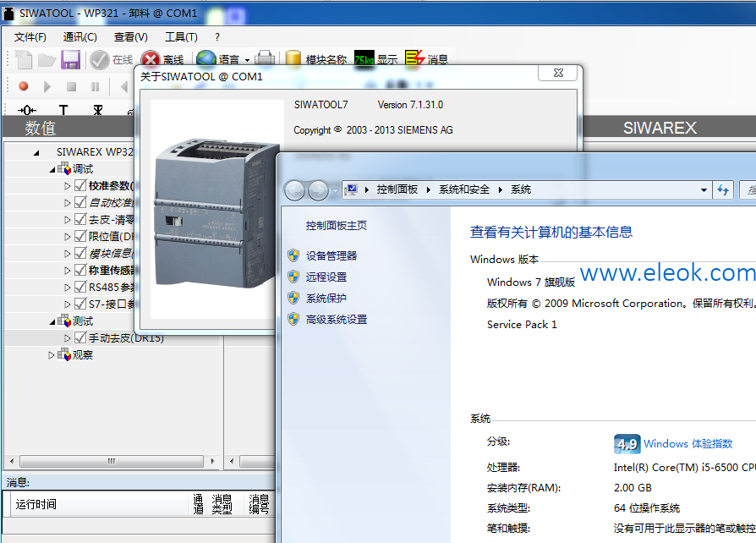Image resolution: width=756 pixels, height=543 pixels.
Task: Open the 语言 language dropdown arrow
Action: tap(247, 60)
